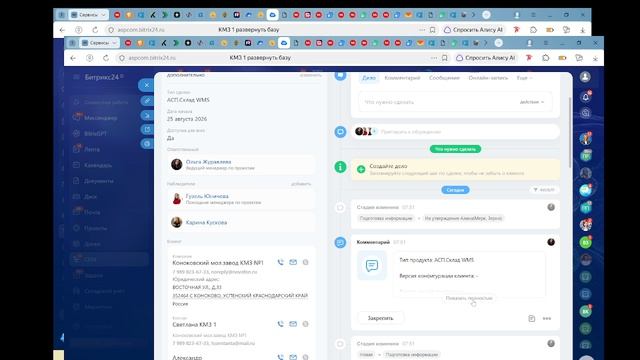The width and height of the screenshot is (640, 360).
Task: Click the email icon for Коноковский мол.завод КМЗ №1
Action: (x=293, y=262)
